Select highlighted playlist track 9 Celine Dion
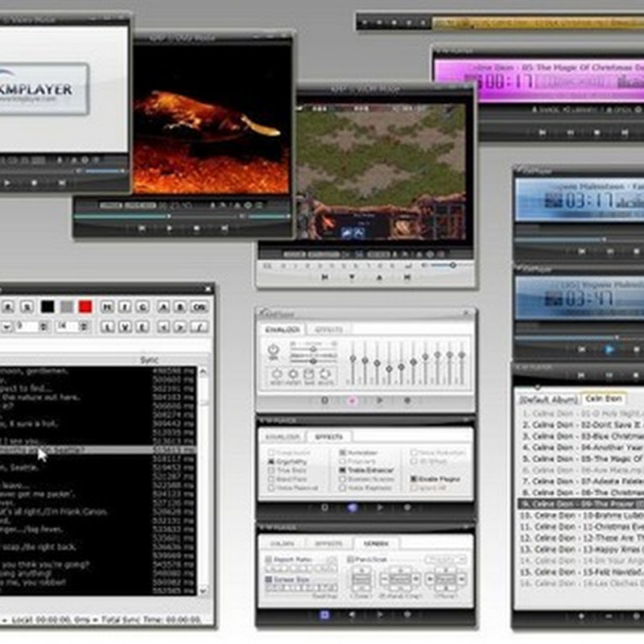Viewport: 644px width, 644px height. (x=580, y=504)
